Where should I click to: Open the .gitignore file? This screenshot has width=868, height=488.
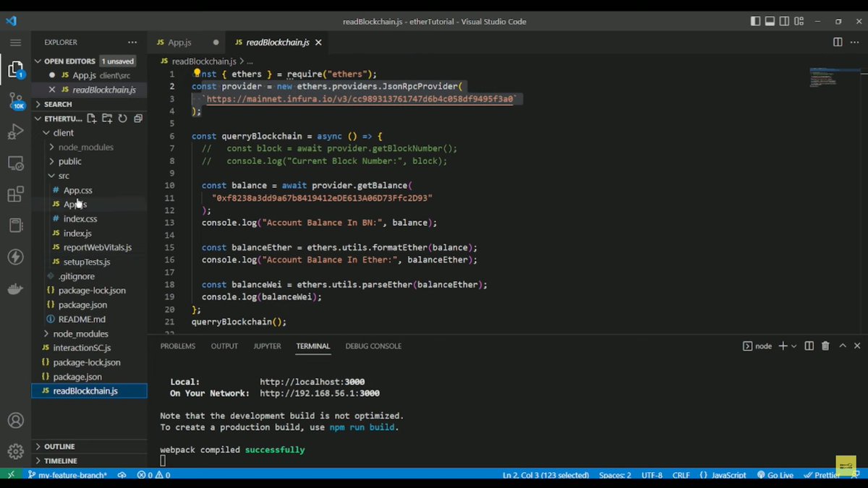[x=90, y=276]
